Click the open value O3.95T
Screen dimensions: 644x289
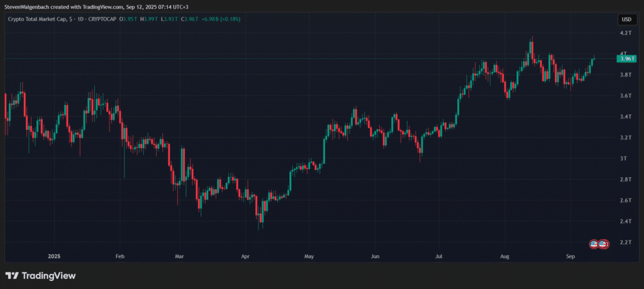[127, 19]
